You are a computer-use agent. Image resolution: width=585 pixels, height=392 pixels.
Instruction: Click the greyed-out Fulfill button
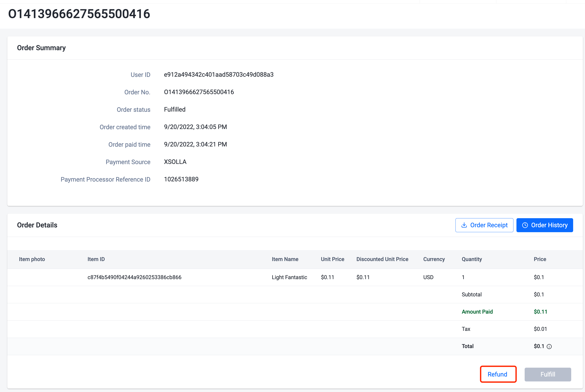click(x=548, y=374)
